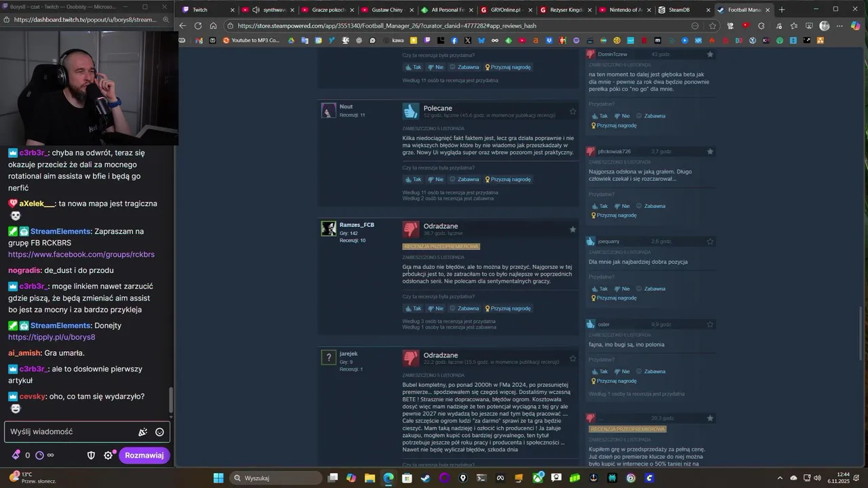Open the Ramzes_FCB avatar
The image size is (868, 488).
328,228
